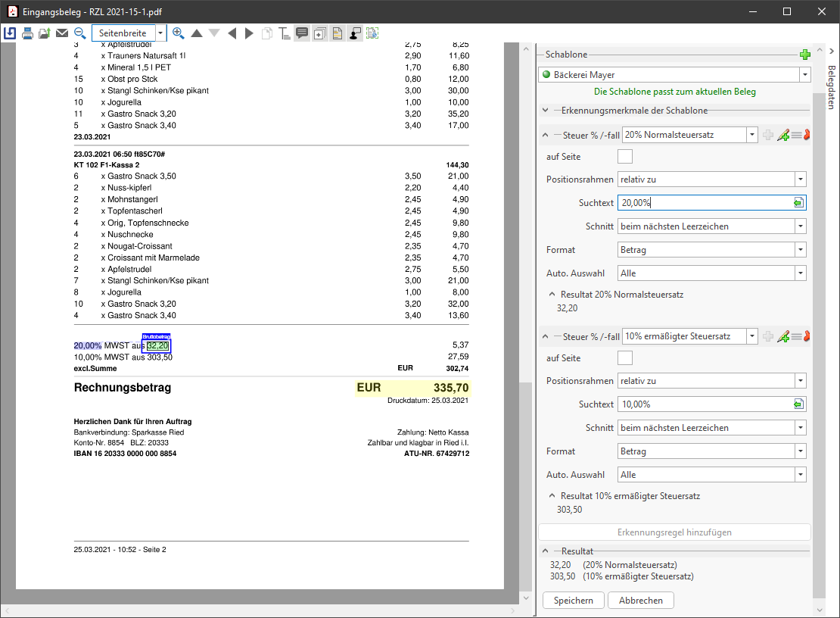Tick 'auf Seite' checkbox for 10% rule
Viewport: 840px width, 618px height.
tap(625, 357)
